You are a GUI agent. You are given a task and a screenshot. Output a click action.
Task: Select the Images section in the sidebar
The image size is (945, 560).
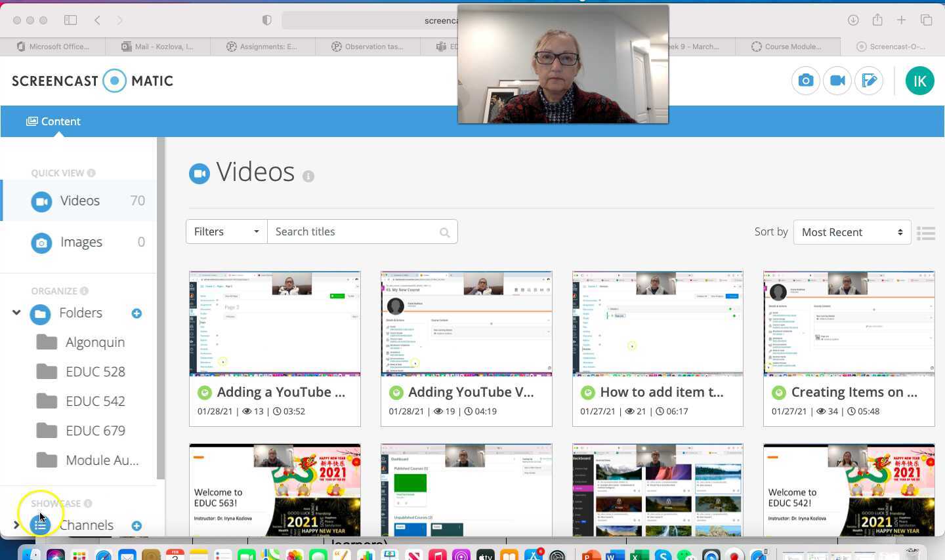81,242
